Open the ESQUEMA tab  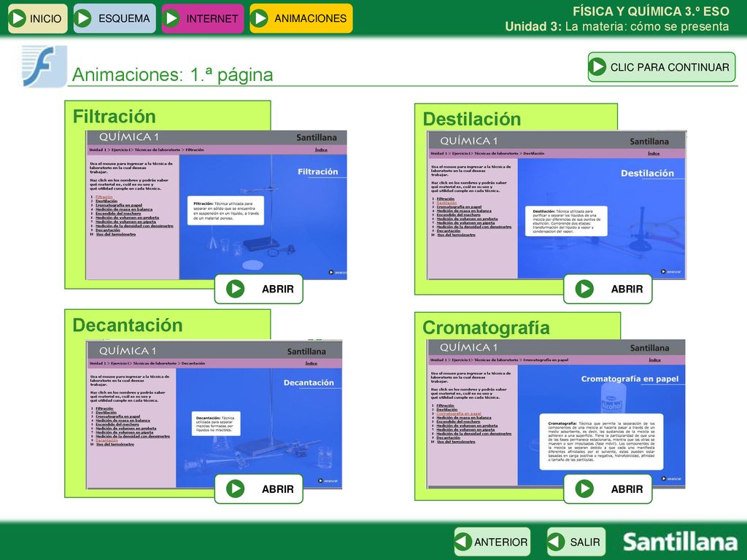pos(115,18)
